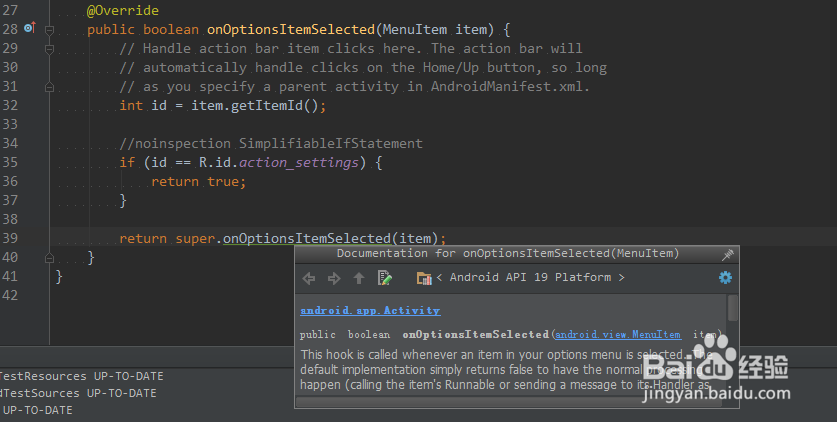Pin the documentation popup with pin icon

click(728, 254)
